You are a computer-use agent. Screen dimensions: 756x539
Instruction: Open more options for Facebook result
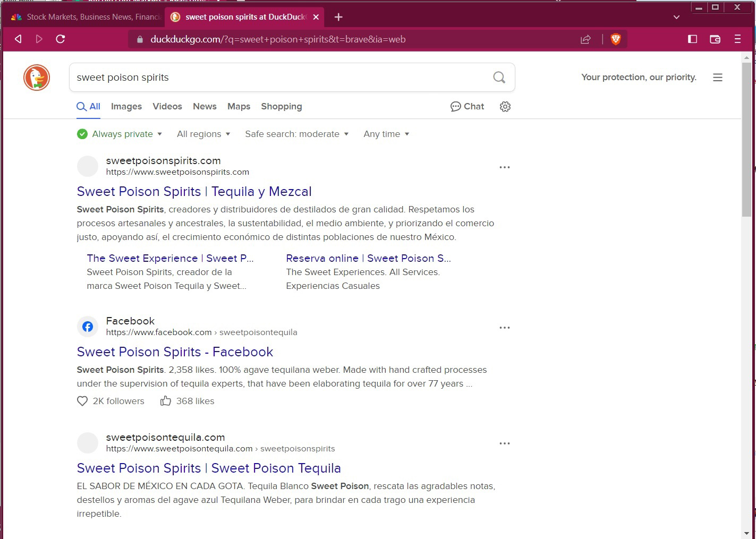[x=504, y=328]
